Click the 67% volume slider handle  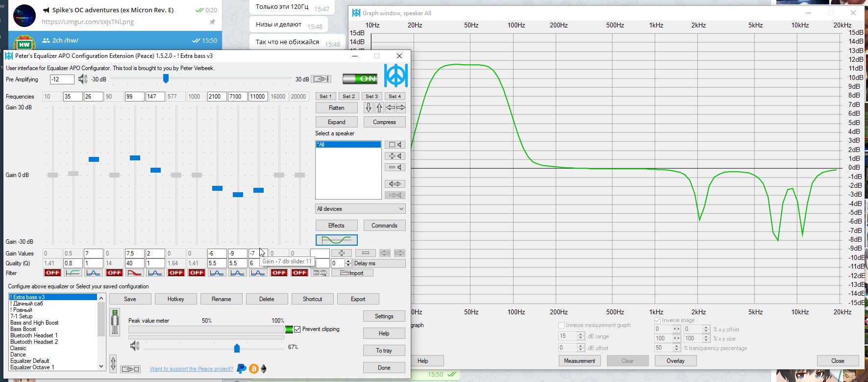[237, 348]
